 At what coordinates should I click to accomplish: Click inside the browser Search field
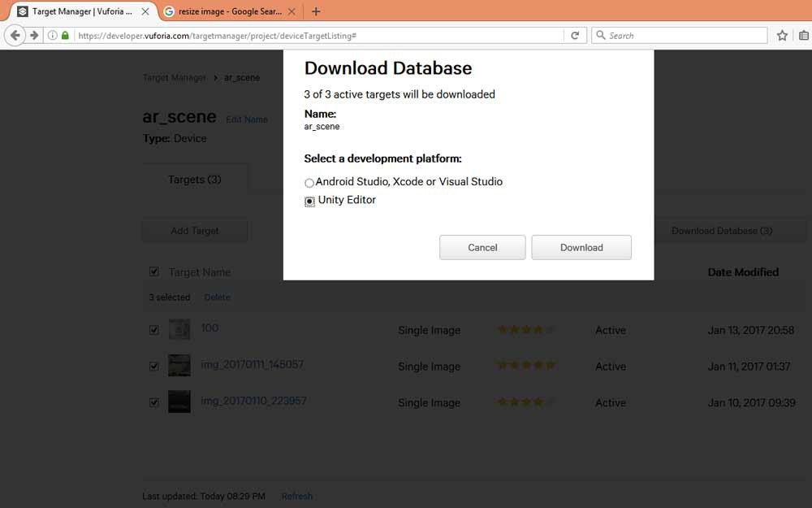pos(680,35)
